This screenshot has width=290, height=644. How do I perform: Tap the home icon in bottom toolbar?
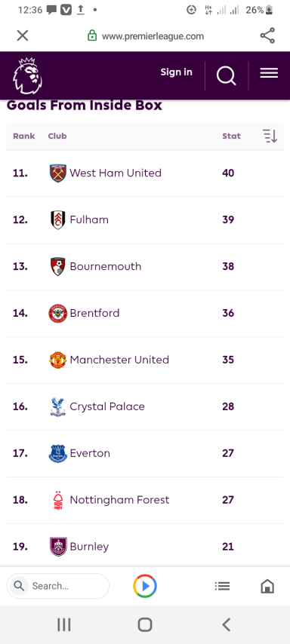click(267, 586)
